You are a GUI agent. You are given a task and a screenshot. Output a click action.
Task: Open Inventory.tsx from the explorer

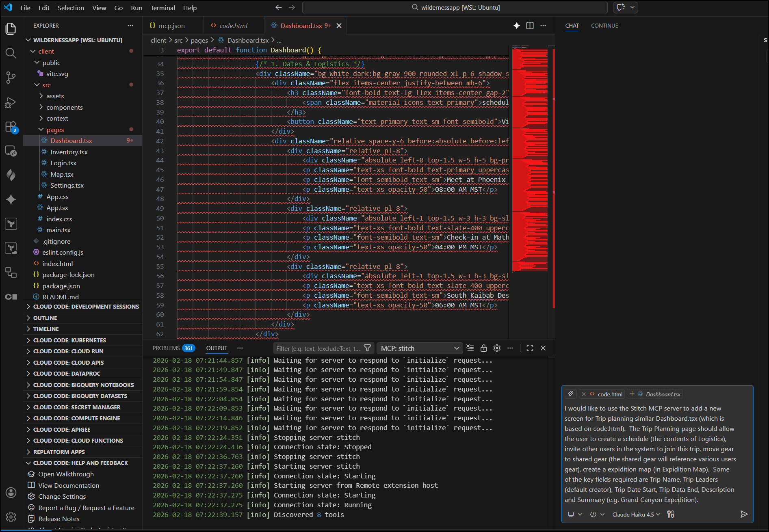pos(69,152)
